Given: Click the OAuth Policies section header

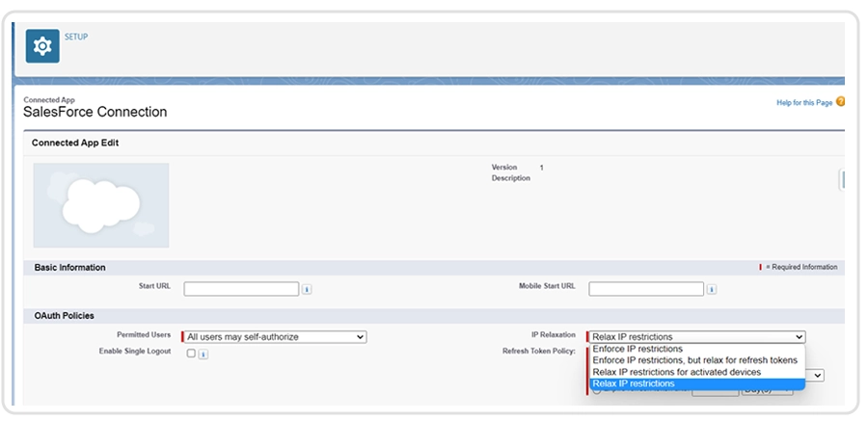Looking at the screenshot, I should (x=64, y=316).
